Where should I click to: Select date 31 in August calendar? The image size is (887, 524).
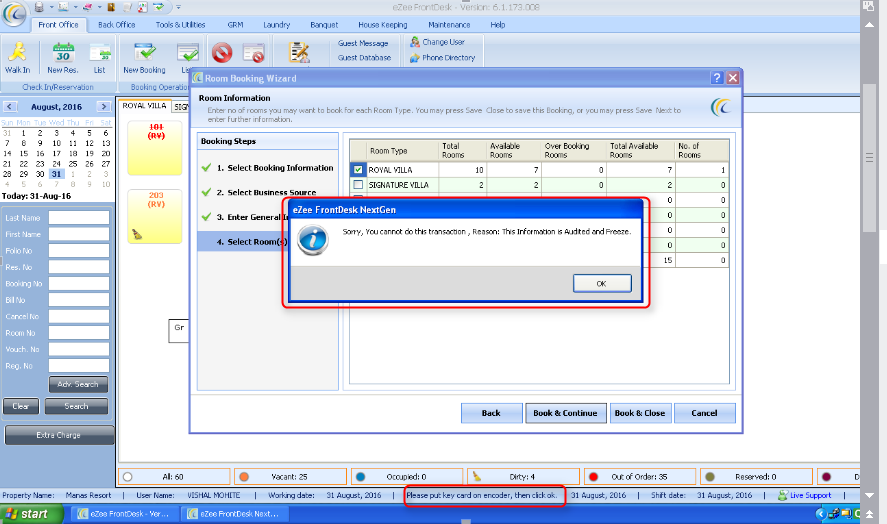56,174
